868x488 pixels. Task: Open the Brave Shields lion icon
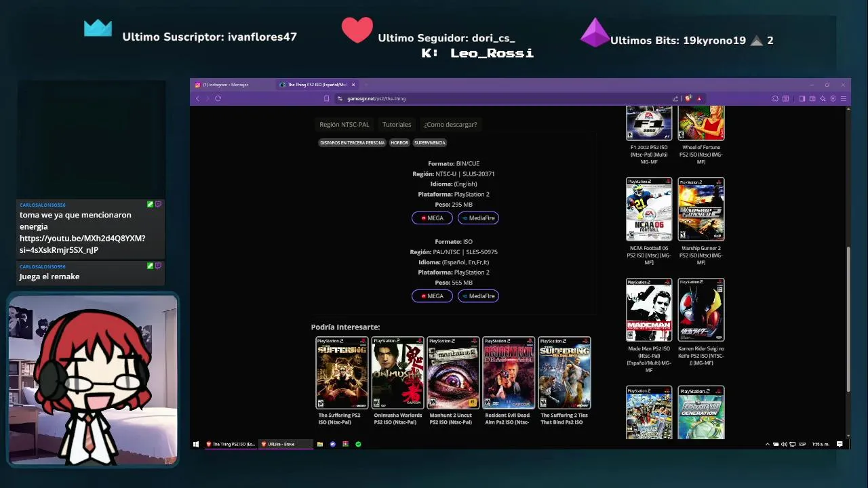coord(688,98)
